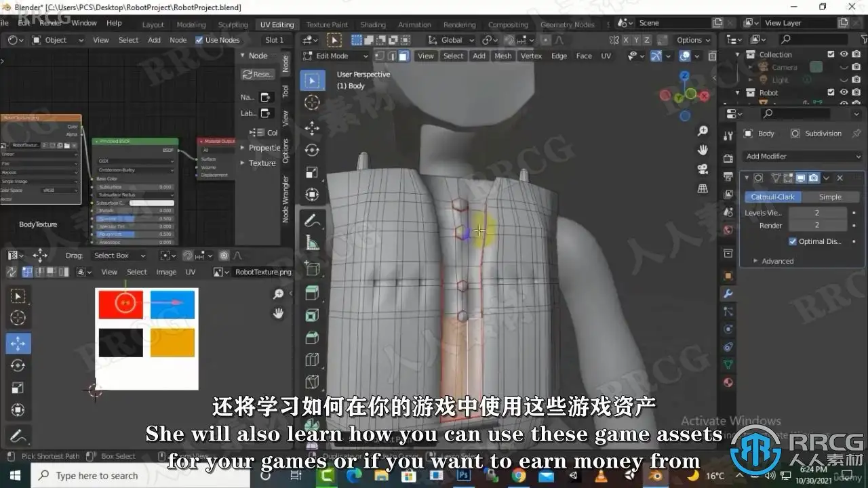Open the Drag Select Box dropdown
868x488 pixels.
(x=119, y=256)
